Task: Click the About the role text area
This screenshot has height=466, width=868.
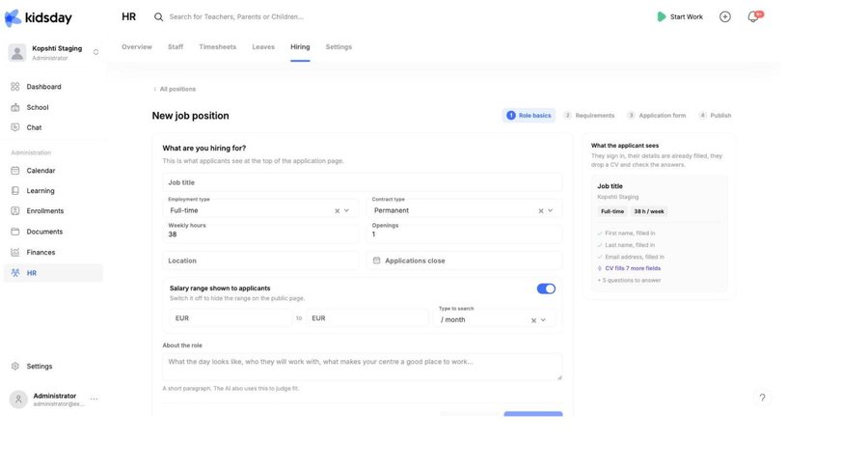Action: point(363,367)
